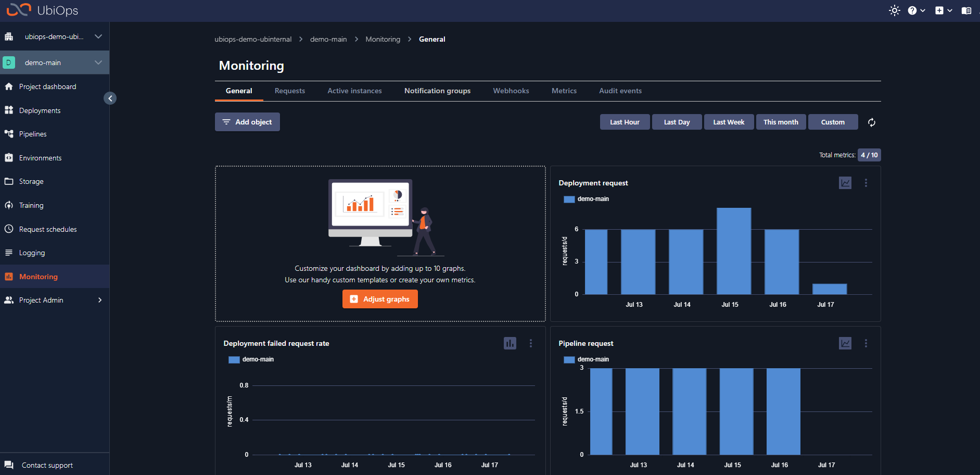
Task: Open Pipeline request graph options menu
Action: coord(866,343)
